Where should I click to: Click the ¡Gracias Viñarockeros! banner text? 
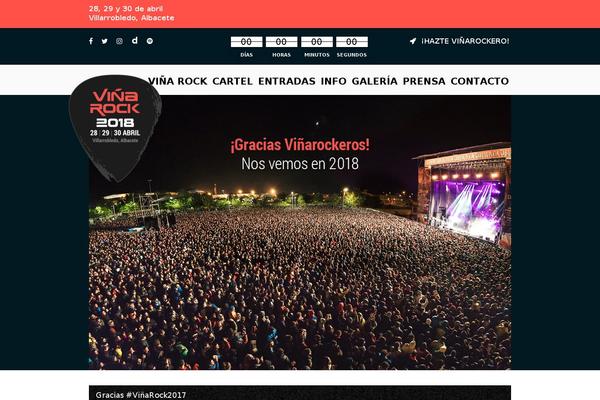pos(300,145)
